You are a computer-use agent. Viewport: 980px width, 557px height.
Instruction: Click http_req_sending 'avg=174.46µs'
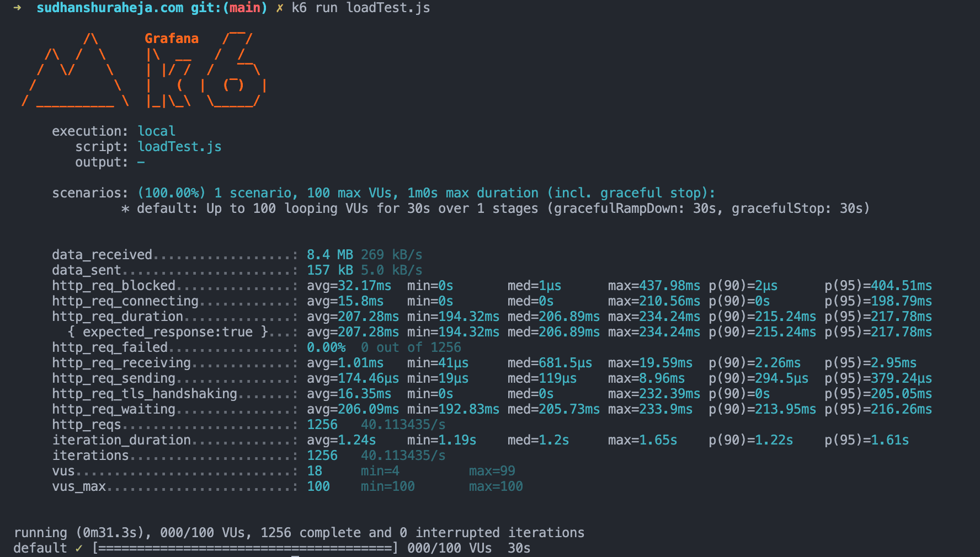353,378
